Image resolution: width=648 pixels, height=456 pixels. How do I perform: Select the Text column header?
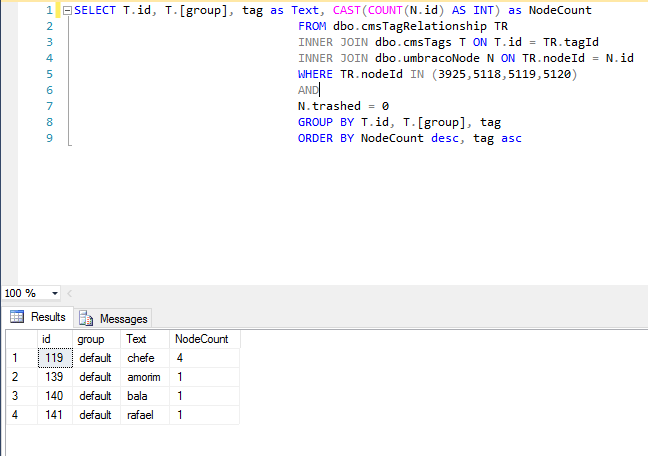(145, 339)
